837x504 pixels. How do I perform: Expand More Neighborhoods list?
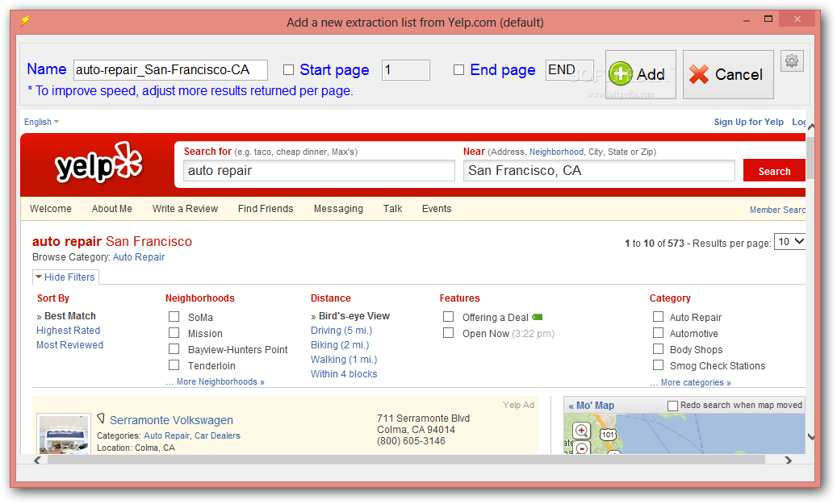click(216, 382)
